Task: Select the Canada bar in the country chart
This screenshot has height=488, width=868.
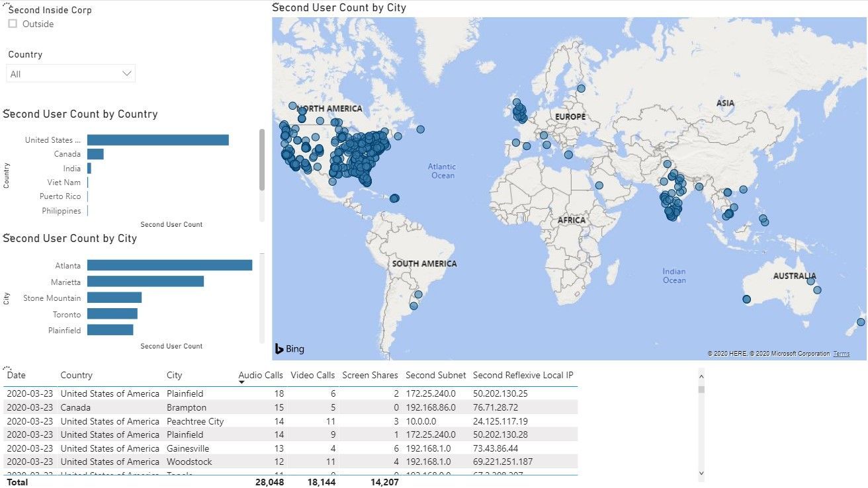Action: pos(96,153)
